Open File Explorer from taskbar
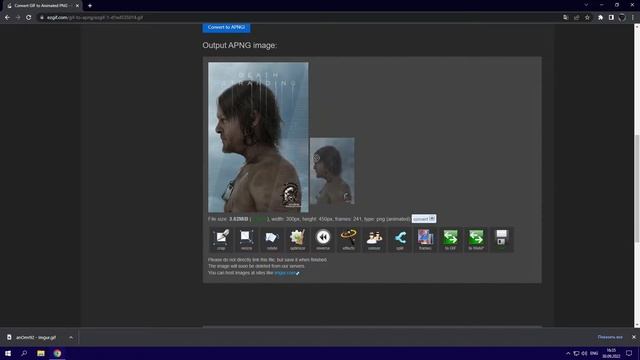The width and height of the screenshot is (640, 360). point(41,353)
